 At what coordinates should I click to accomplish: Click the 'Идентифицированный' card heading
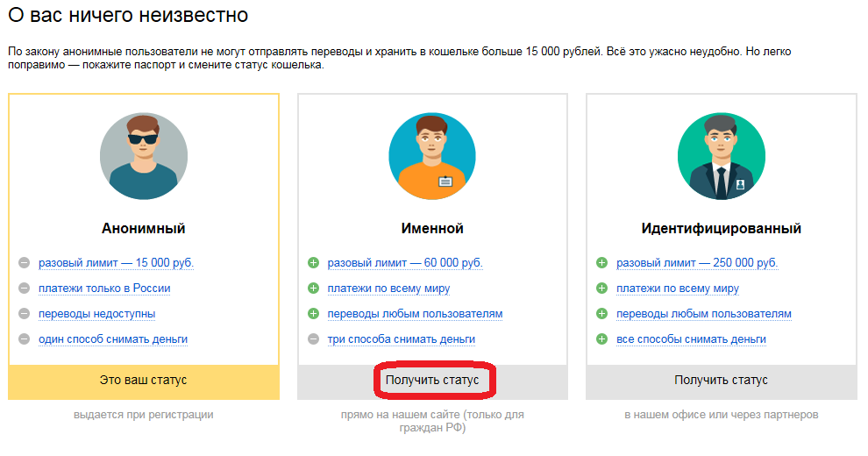click(721, 229)
